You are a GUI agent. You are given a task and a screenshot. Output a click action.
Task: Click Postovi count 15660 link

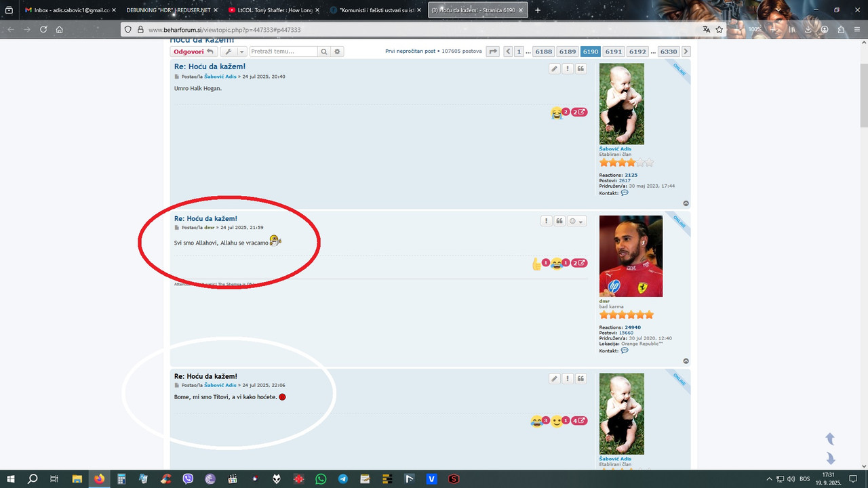tap(626, 333)
